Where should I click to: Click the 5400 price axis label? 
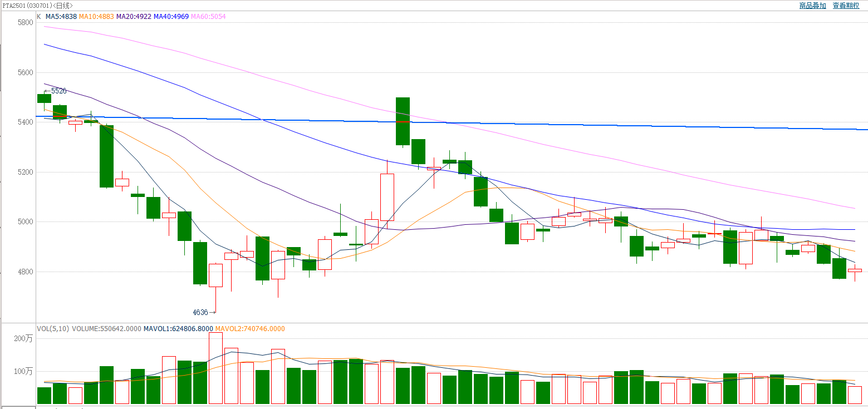(26, 122)
